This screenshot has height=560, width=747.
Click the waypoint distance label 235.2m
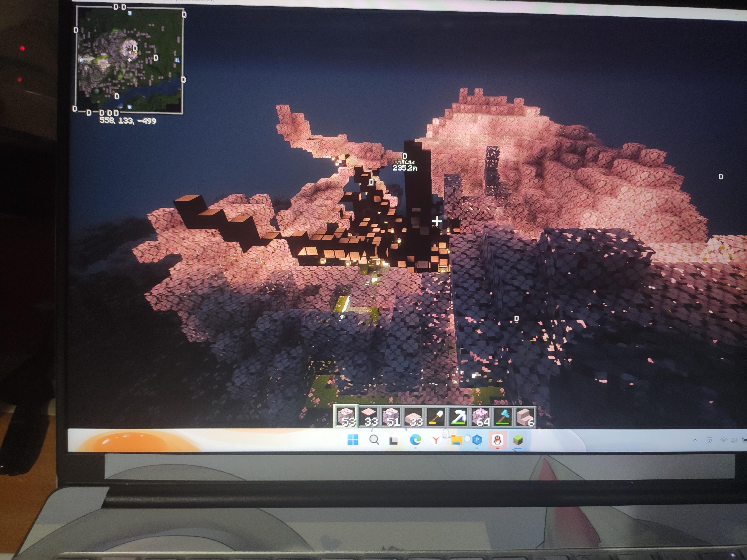405,168
